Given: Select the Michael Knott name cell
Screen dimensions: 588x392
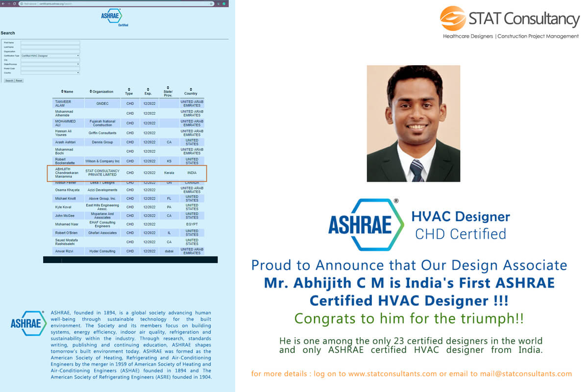Looking at the screenshot, I should tap(65, 198).
